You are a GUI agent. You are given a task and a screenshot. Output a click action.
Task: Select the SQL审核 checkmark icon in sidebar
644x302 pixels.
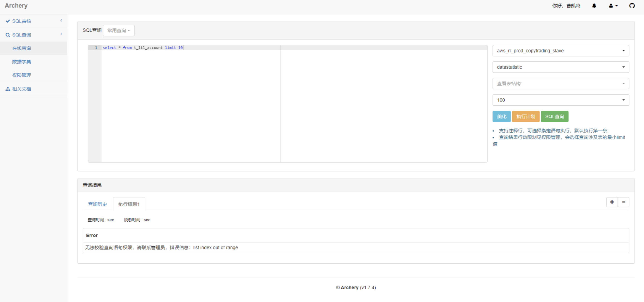pyautogui.click(x=8, y=21)
